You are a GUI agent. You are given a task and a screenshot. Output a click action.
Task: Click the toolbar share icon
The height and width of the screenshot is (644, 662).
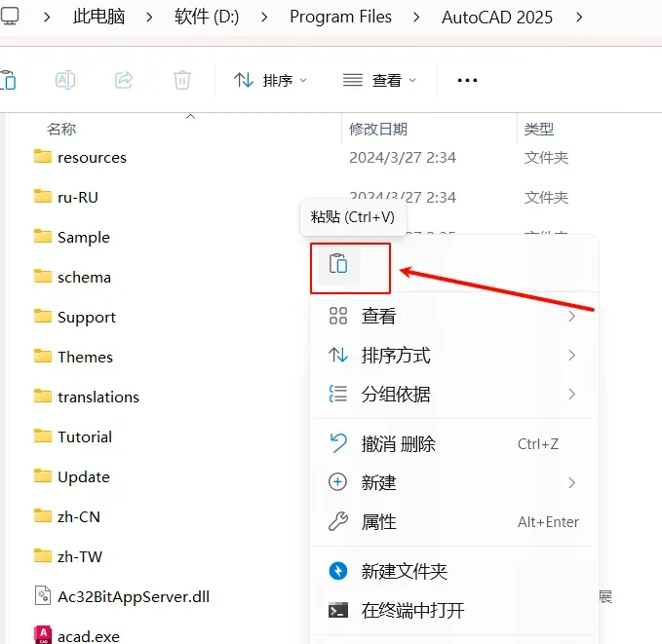click(x=124, y=80)
